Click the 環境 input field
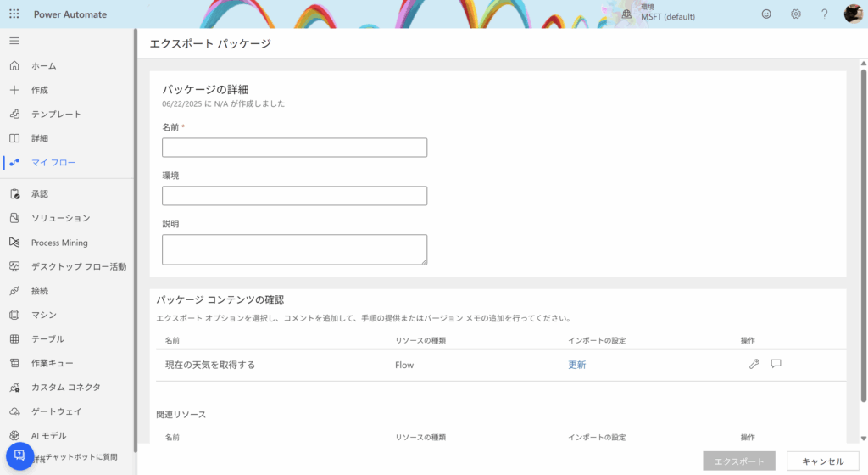This screenshot has width=868, height=475. point(294,195)
